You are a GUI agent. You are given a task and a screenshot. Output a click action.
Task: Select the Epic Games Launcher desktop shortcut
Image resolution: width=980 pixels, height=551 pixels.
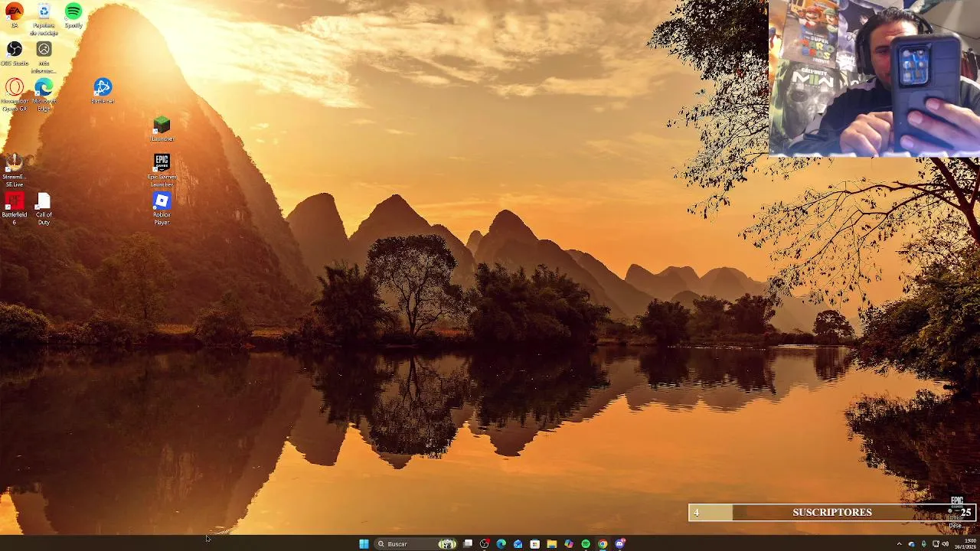[162, 171]
